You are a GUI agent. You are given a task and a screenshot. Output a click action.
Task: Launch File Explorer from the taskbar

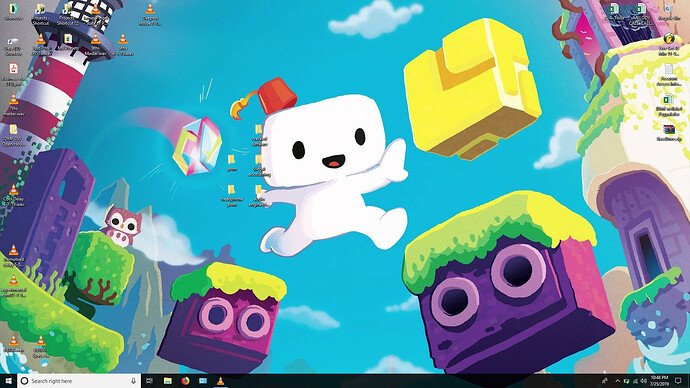[168, 381]
